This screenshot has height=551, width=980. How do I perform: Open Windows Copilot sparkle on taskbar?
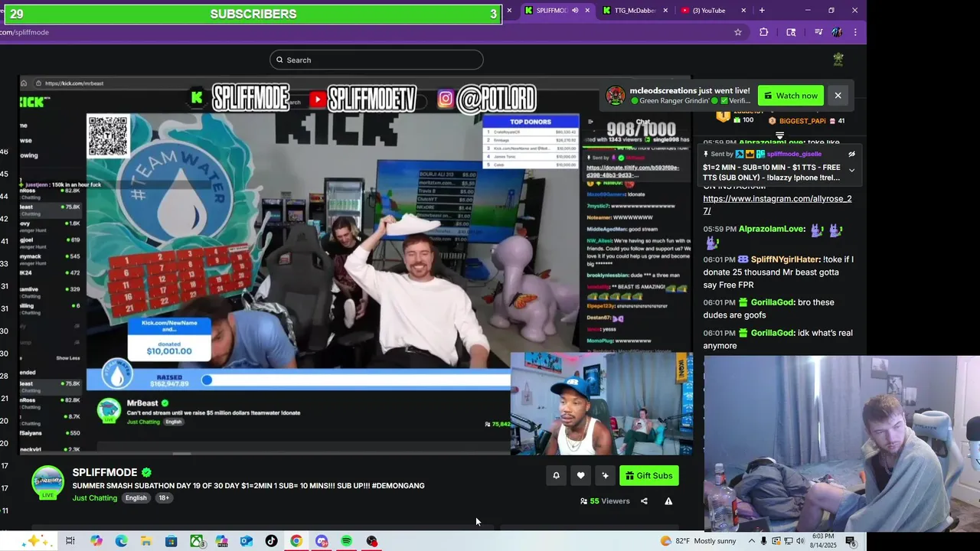37,541
